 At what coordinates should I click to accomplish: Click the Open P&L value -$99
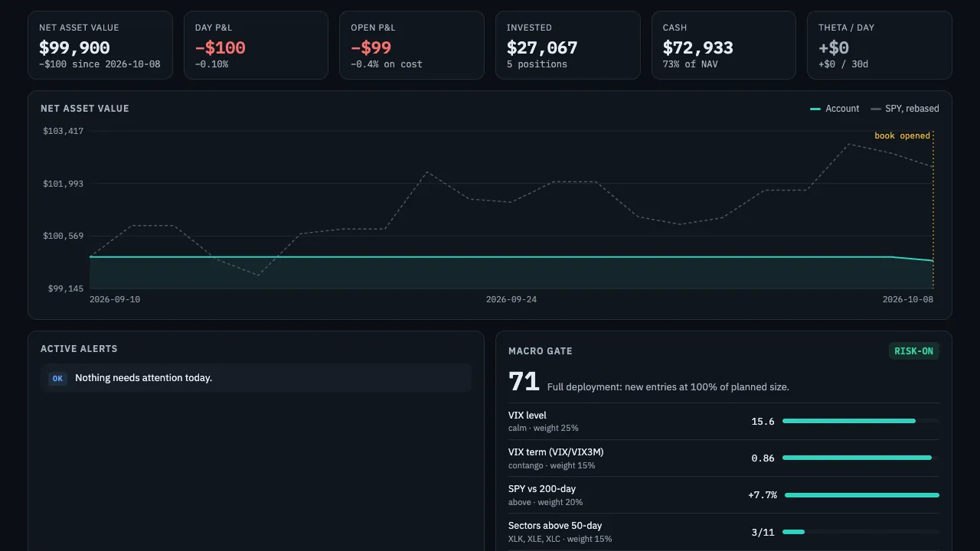click(x=371, y=47)
